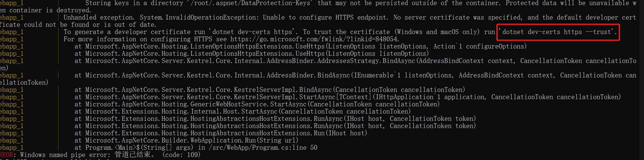
Task: Click 'Action`1 configureOptions' in UseHttps line
Action: [480, 46]
